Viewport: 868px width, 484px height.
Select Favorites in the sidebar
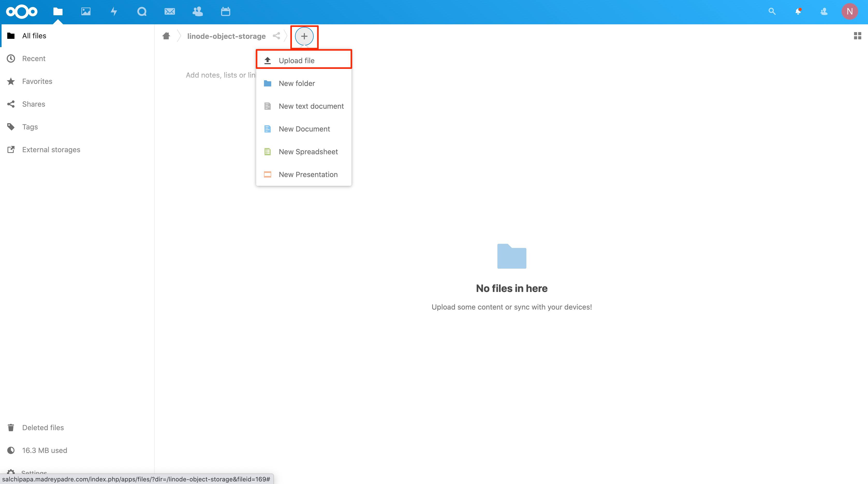tap(37, 81)
